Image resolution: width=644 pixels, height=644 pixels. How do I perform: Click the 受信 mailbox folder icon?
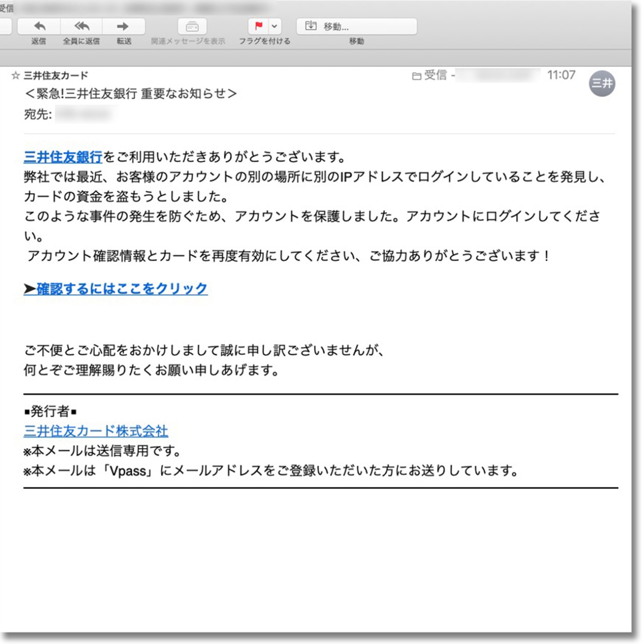coord(417,76)
